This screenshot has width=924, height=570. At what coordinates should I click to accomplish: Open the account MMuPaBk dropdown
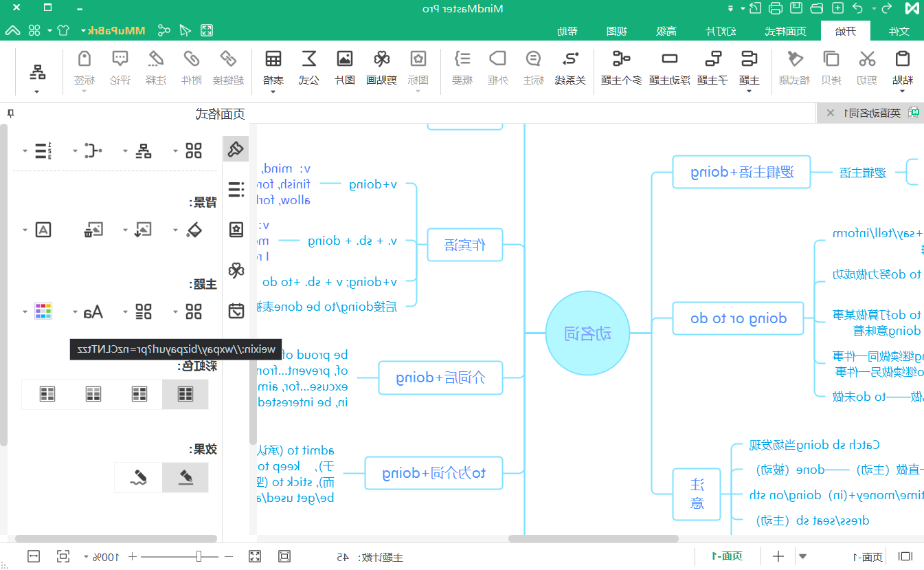84,31
